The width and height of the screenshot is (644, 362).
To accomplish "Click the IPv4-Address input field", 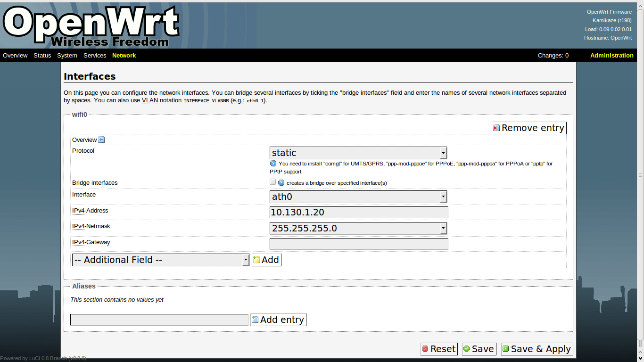I will coord(359,213).
